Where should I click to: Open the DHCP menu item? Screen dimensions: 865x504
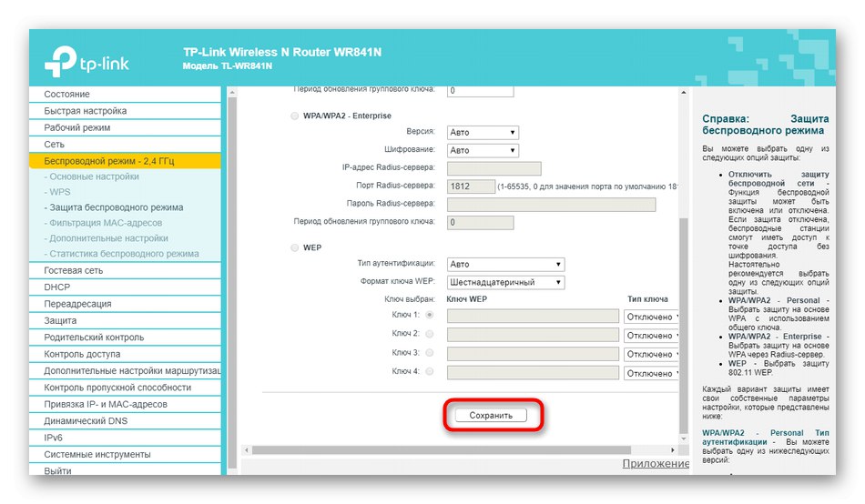(x=125, y=287)
